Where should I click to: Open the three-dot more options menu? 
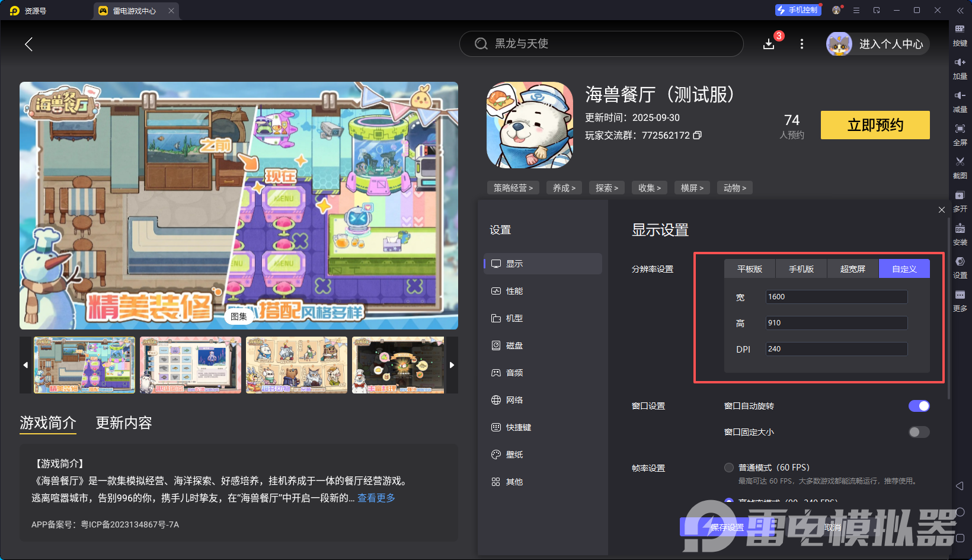click(x=802, y=44)
